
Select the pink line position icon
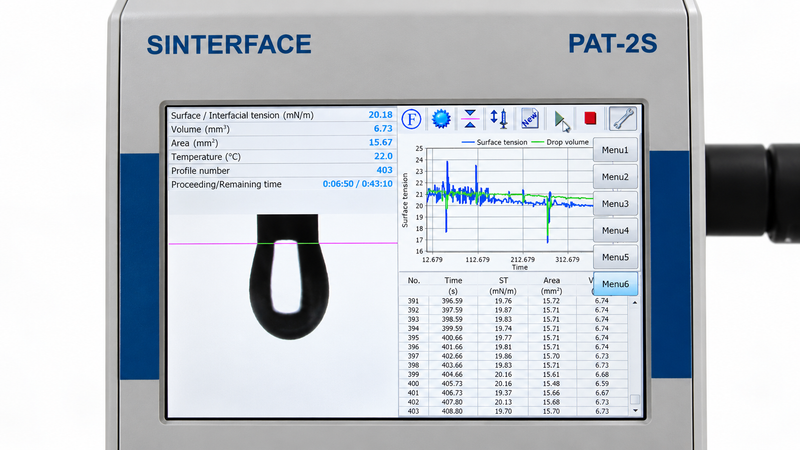coord(470,119)
